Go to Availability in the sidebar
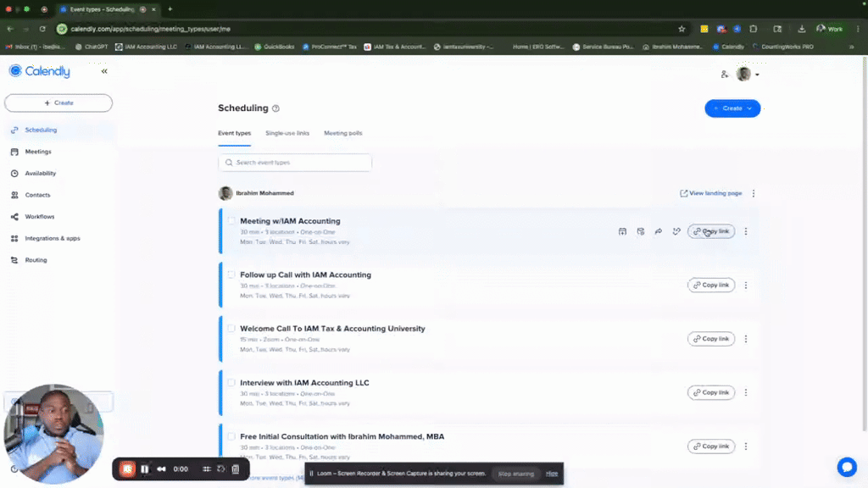The height and width of the screenshot is (488, 868). point(40,173)
